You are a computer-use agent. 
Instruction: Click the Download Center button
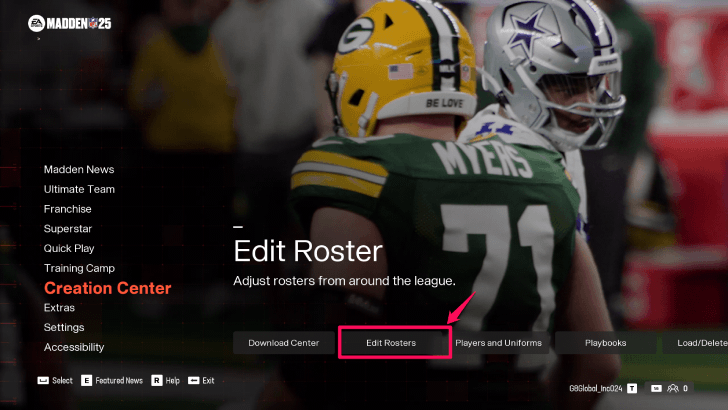tap(284, 343)
